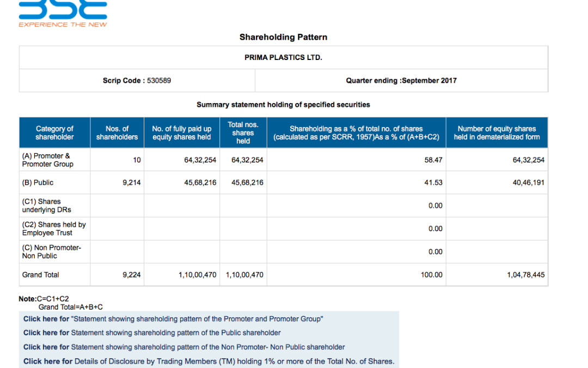Open Details of Disclosure by Trading Members link

209,361
